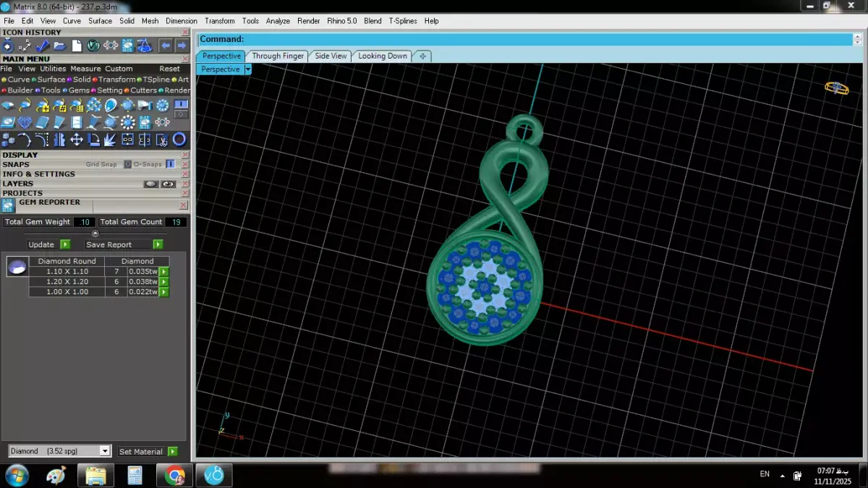Image resolution: width=868 pixels, height=488 pixels.
Task: Click the ring view indicator in viewport corner
Action: (x=837, y=88)
